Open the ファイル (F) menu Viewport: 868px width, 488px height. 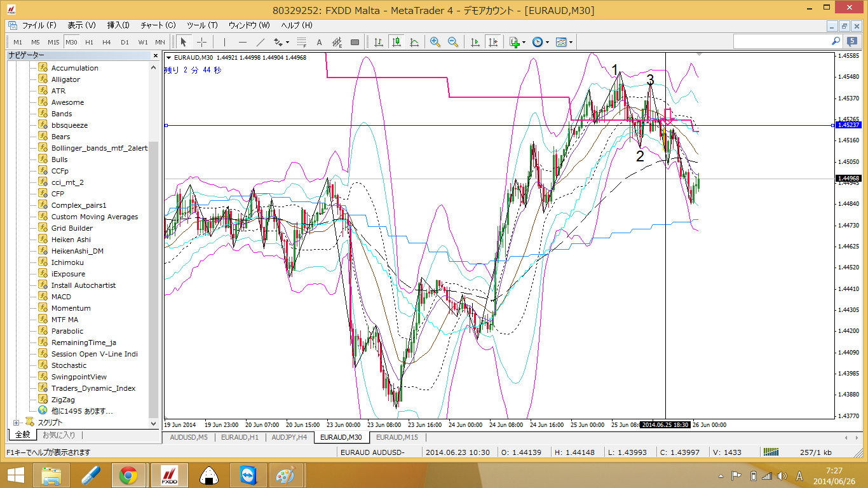39,25
